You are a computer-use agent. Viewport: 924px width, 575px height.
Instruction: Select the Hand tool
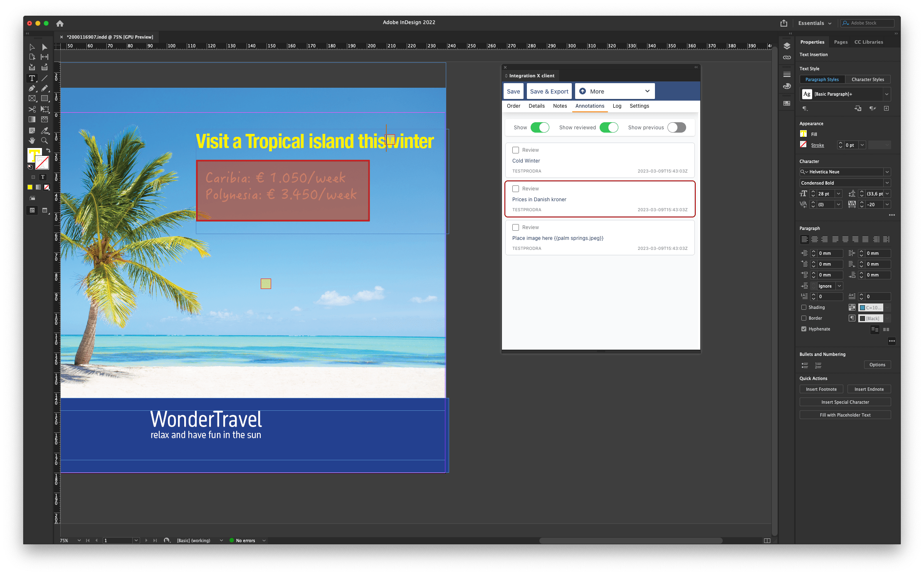point(32,141)
